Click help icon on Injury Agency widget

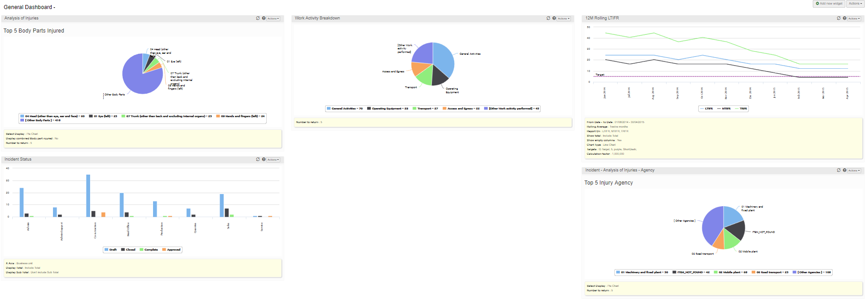pyautogui.click(x=844, y=171)
